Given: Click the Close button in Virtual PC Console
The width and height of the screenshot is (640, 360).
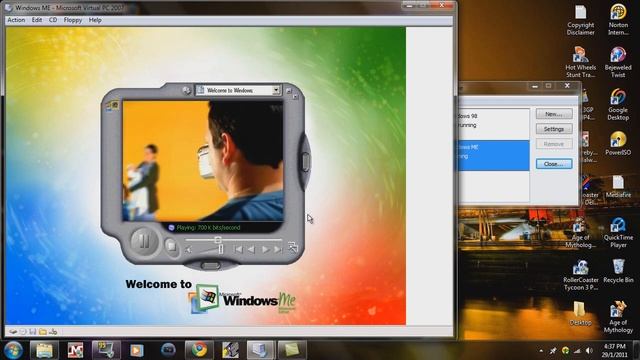Looking at the screenshot, I should click(x=554, y=164).
